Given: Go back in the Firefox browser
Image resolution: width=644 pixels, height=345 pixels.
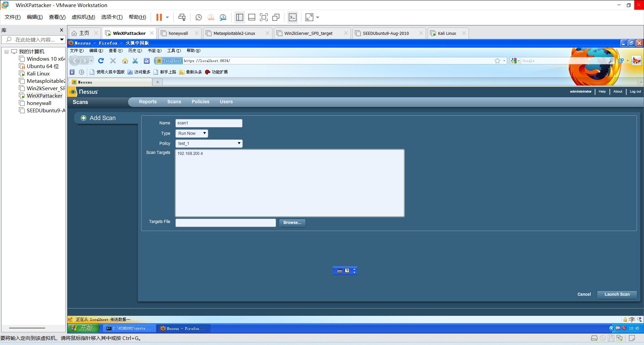Looking at the screenshot, I should pos(75,61).
